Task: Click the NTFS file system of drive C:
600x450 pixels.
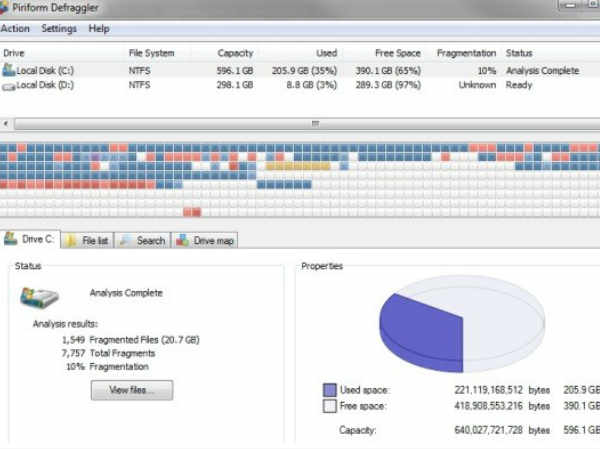Action: coord(140,71)
